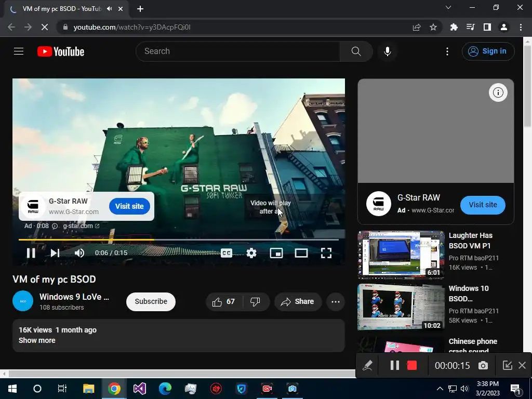Skip to next video in player
This screenshot has width=532, height=399.
[x=55, y=253]
